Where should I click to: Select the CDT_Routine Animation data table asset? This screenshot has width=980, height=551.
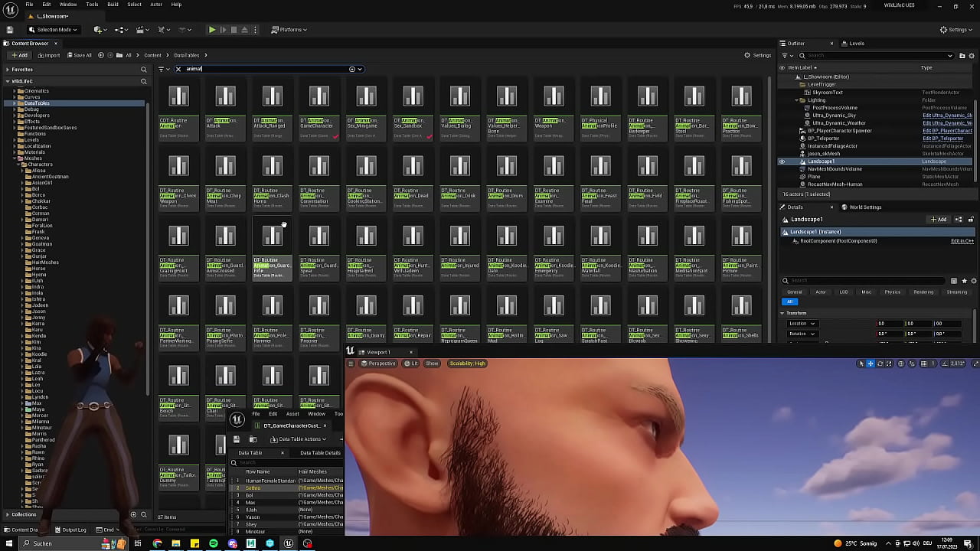click(x=178, y=109)
